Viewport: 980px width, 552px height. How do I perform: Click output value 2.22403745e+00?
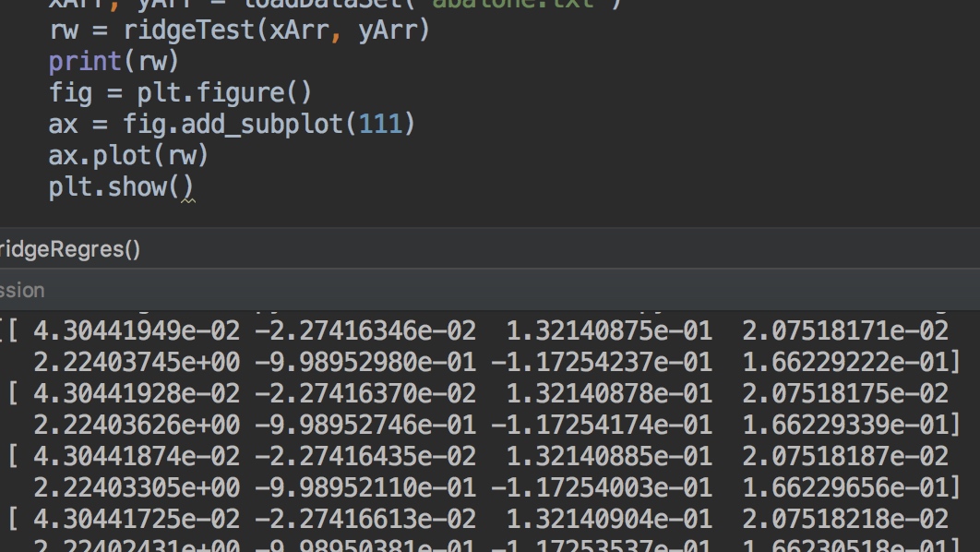[137, 362]
